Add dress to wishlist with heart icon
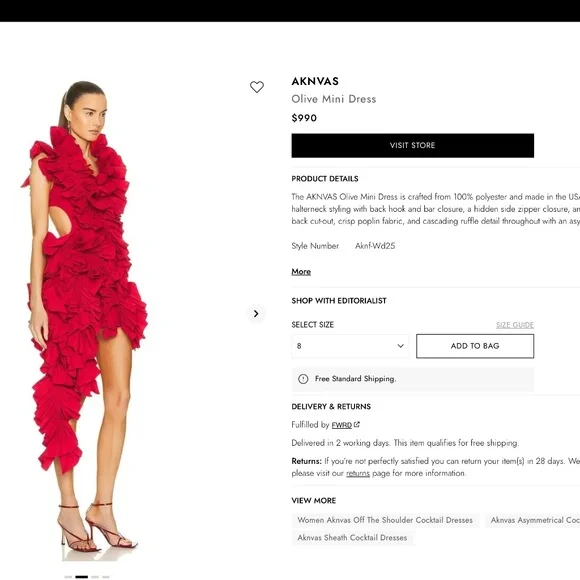 257,87
